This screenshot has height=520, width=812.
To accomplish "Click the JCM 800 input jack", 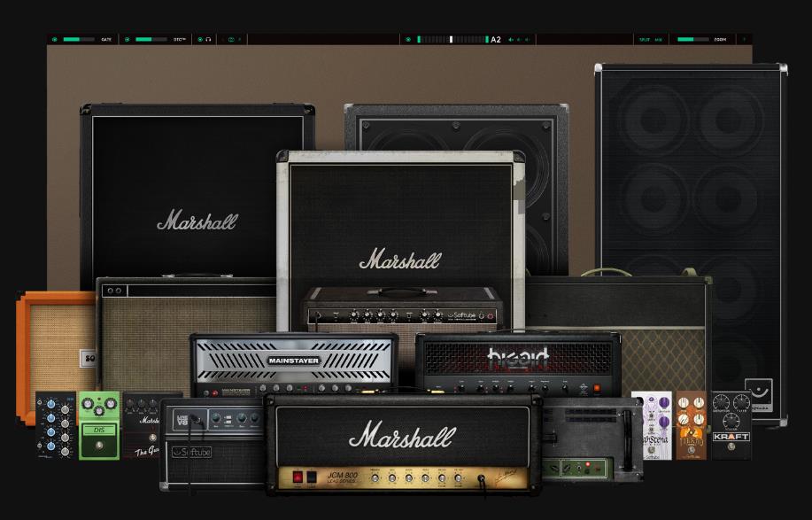I will click(x=482, y=478).
